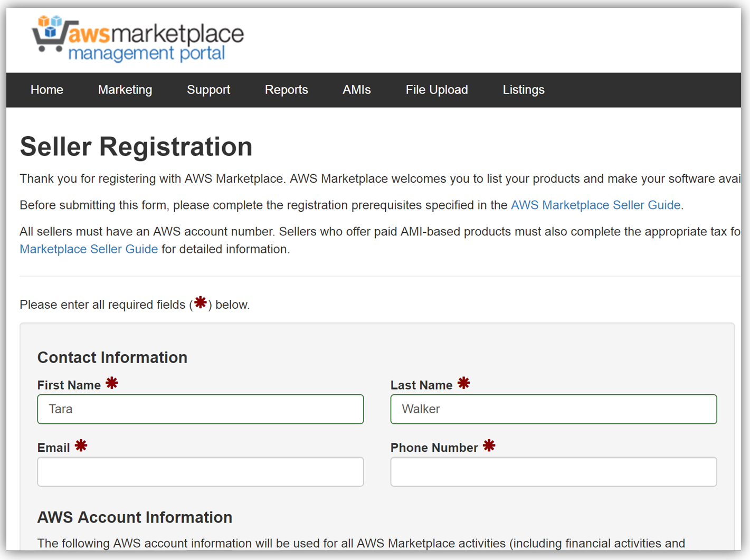Select the Phone Number input box
Image resolution: width=750 pixels, height=560 pixels.
point(553,471)
